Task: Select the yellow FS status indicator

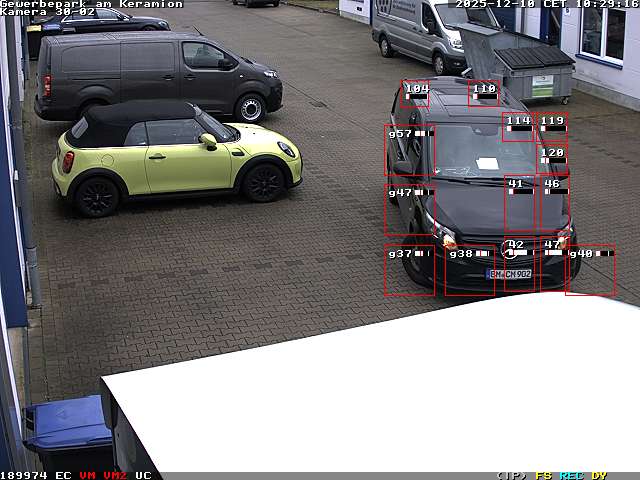Action: point(543,475)
